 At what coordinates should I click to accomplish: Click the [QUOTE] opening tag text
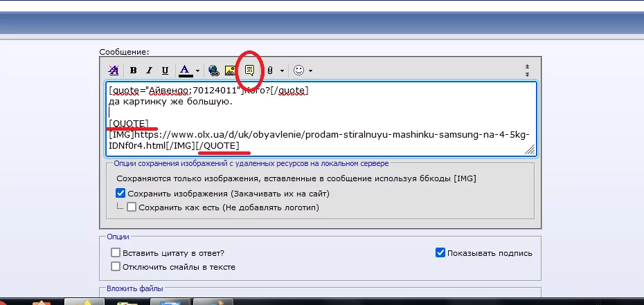129,124
